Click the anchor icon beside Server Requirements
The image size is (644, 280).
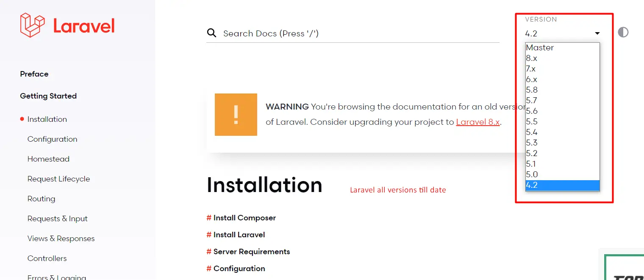click(208, 252)
